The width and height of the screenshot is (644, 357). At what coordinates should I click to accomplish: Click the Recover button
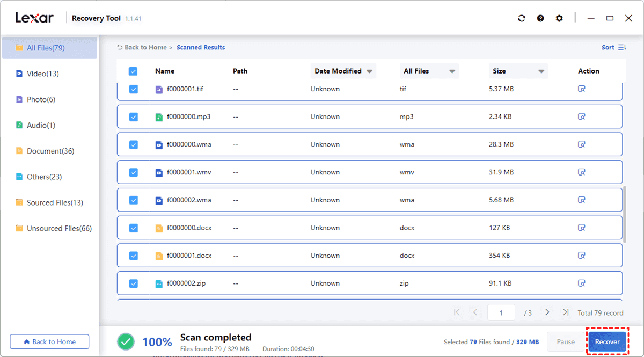[x=607, y=342]
